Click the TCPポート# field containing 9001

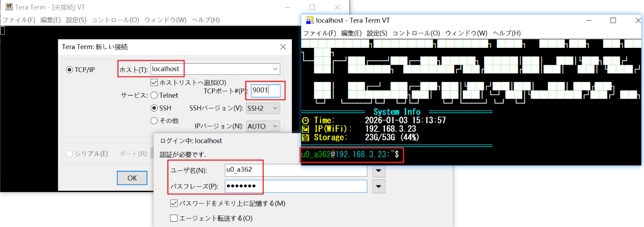coord(266,91)
